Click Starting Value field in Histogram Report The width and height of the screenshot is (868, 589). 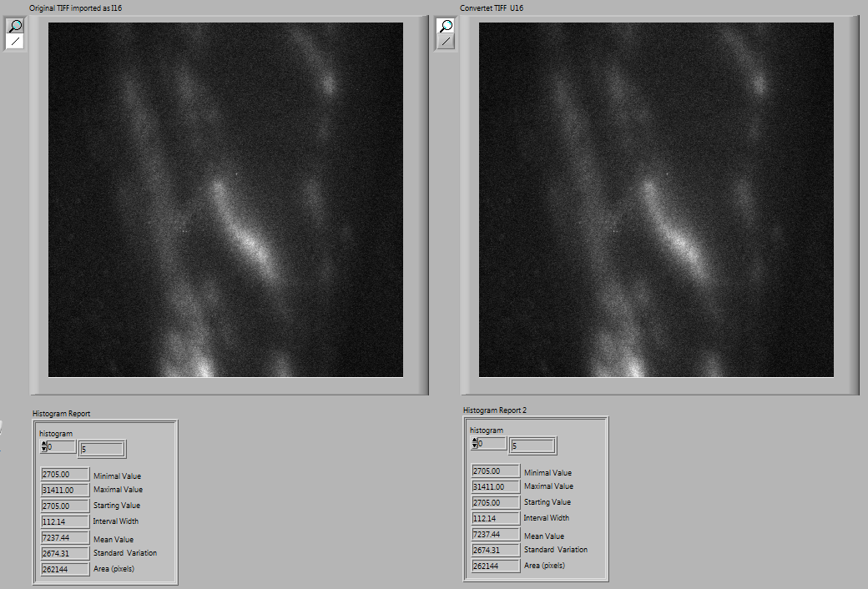(65, 506)
